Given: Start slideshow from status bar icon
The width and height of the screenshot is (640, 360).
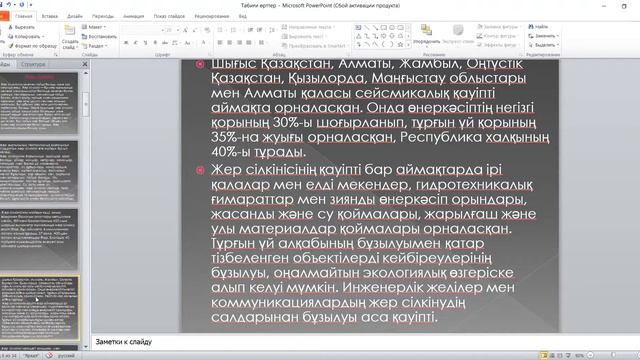Looking at the screenshot, I should pyautogui.click(x=568, y=356).
